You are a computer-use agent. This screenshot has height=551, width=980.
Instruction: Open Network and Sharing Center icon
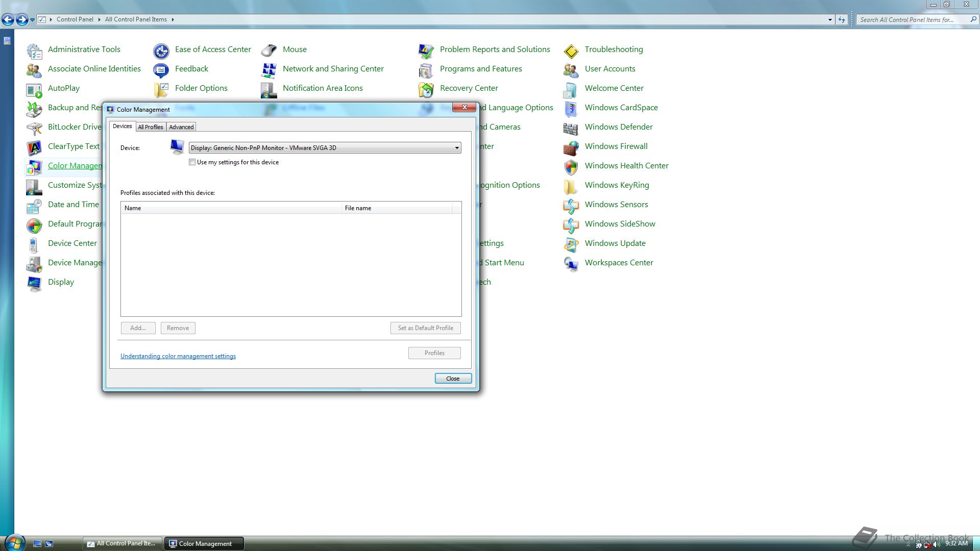tap(269, 69)
